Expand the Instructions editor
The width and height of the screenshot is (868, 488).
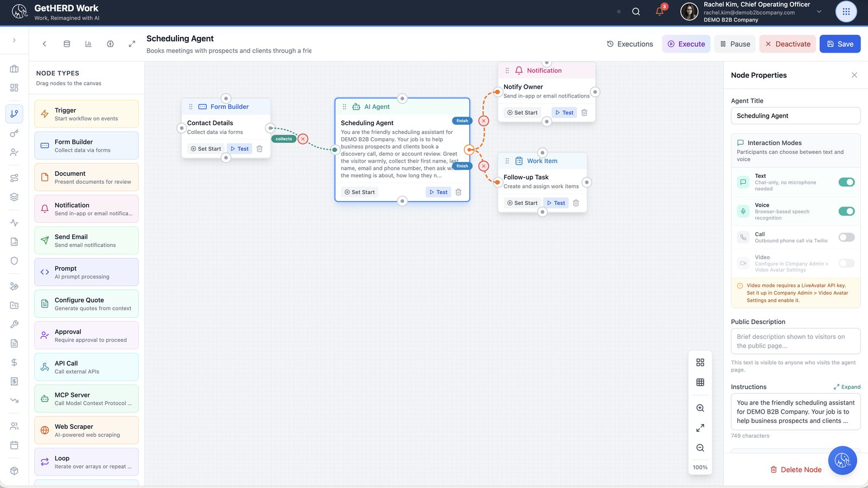click(847, 387)
